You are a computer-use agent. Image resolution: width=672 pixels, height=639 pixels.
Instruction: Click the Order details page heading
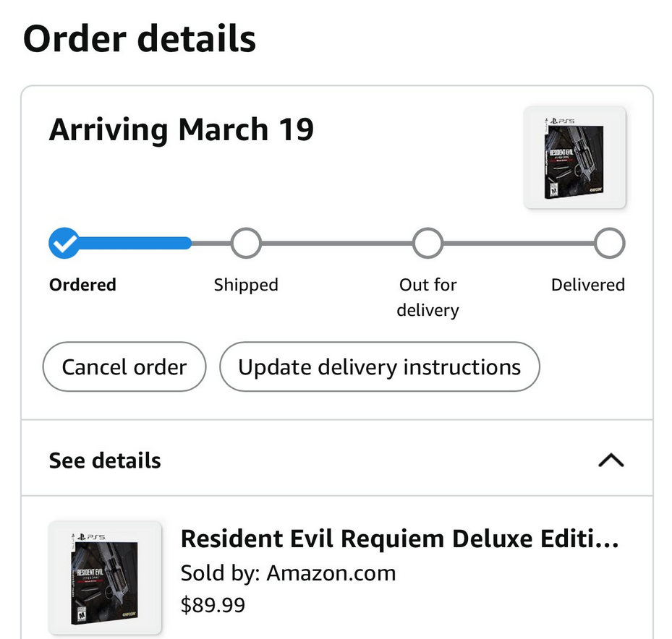click(140, 39)
